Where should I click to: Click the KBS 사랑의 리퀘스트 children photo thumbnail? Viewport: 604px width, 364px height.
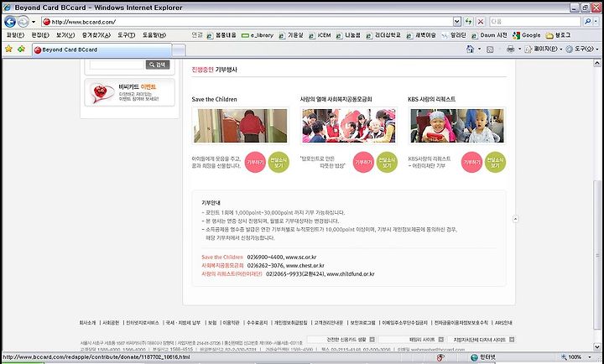(457, 126)
